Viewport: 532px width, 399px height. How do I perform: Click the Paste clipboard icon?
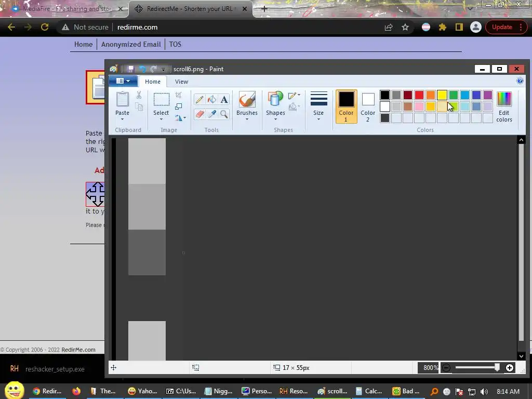(x=122, y=99)
